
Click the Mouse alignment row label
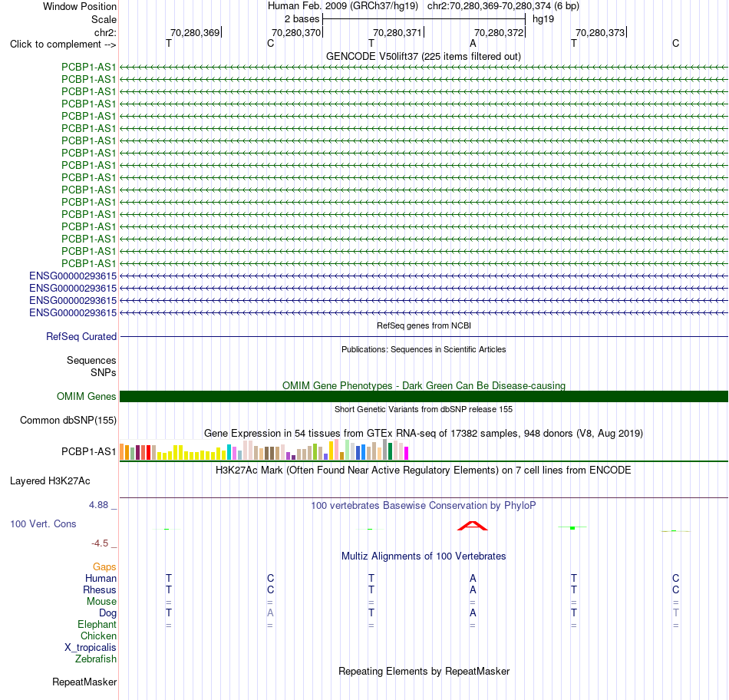101,602
